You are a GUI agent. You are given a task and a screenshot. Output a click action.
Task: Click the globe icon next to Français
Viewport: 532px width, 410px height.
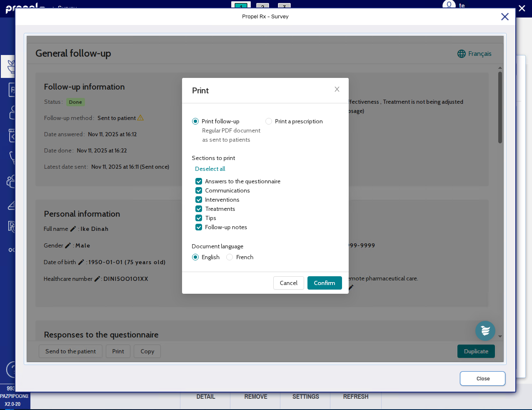[x=461, y=54]
